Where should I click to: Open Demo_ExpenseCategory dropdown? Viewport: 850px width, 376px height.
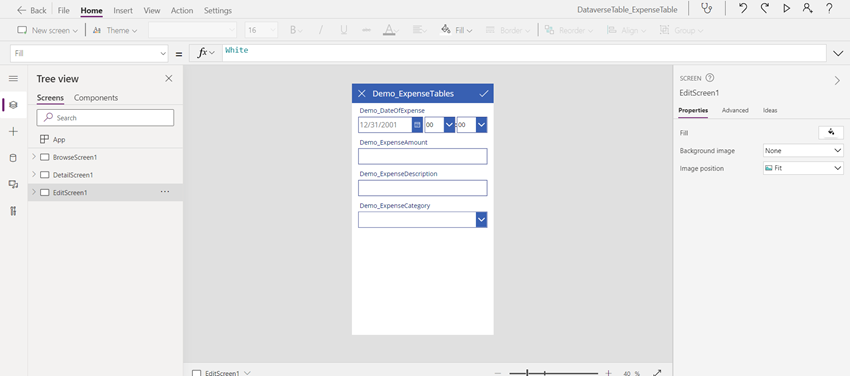[x=481, y=219]
